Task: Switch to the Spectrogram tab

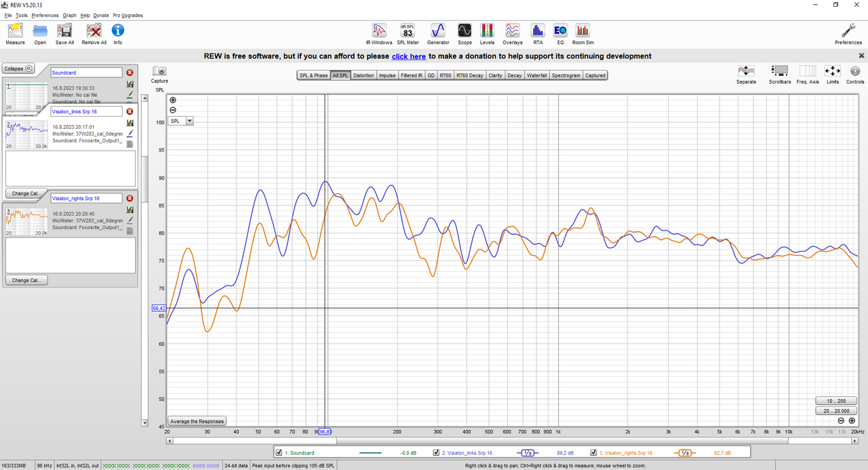Action: tap(566, 75)
